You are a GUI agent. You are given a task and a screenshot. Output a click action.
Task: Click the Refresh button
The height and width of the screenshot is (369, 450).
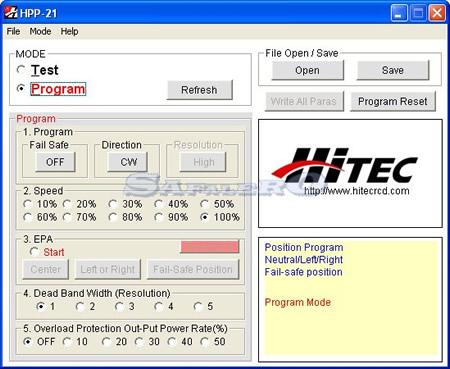pos(199,90)
